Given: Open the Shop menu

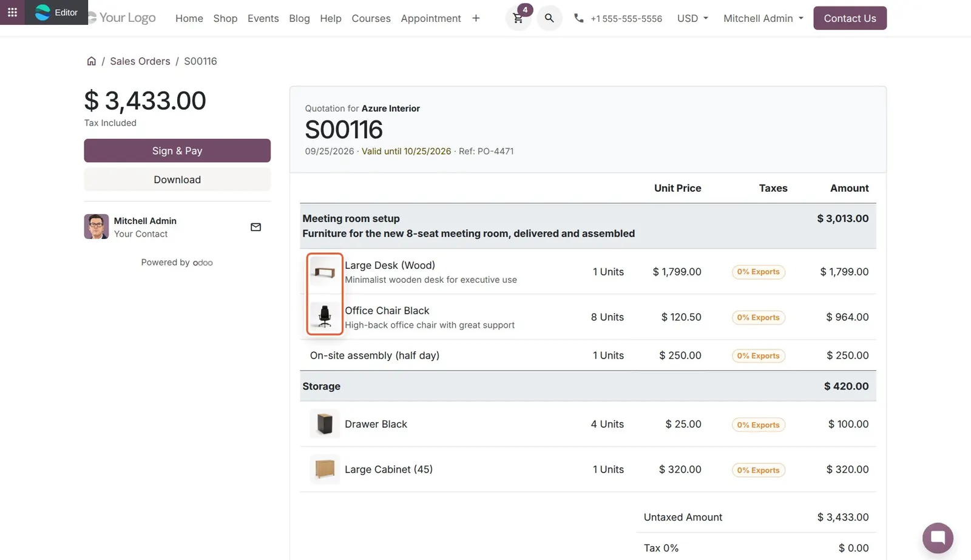Looking at the screenshot, I should click(x=225, y=18).
